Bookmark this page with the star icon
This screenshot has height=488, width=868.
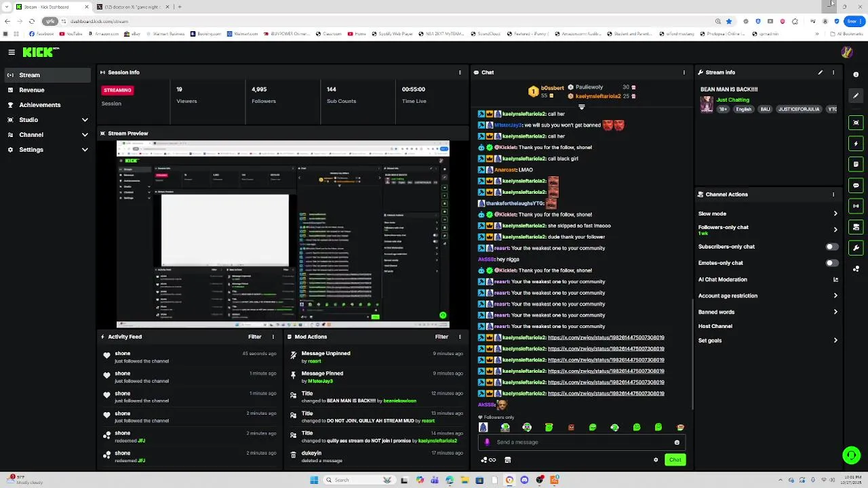pyautogui.click(x=729, y=21)
